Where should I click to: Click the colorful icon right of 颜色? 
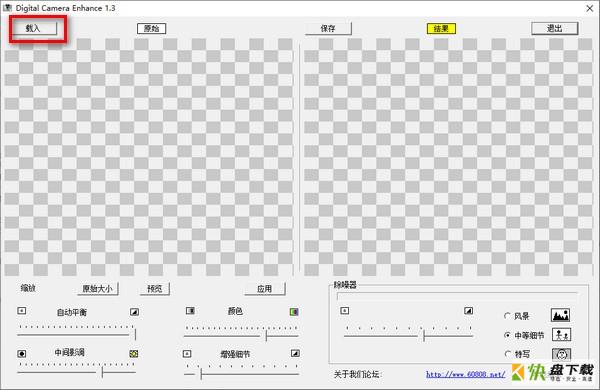coord(294,312)
